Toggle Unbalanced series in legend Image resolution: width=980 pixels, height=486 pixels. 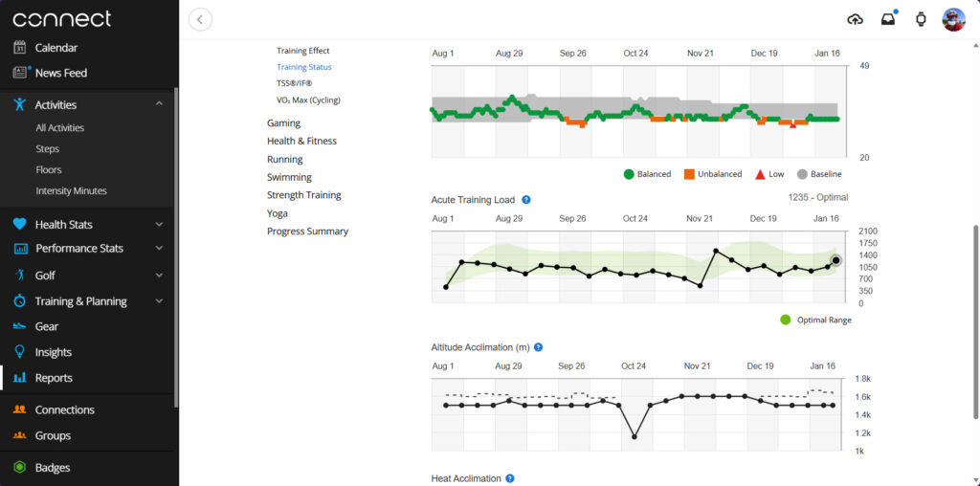[x=714, y=174]
